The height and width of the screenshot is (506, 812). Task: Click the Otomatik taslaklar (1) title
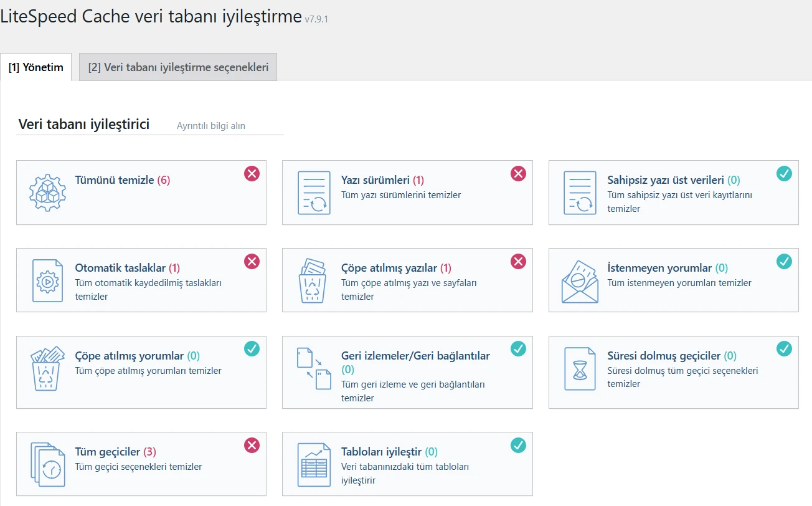coord(128,268)
